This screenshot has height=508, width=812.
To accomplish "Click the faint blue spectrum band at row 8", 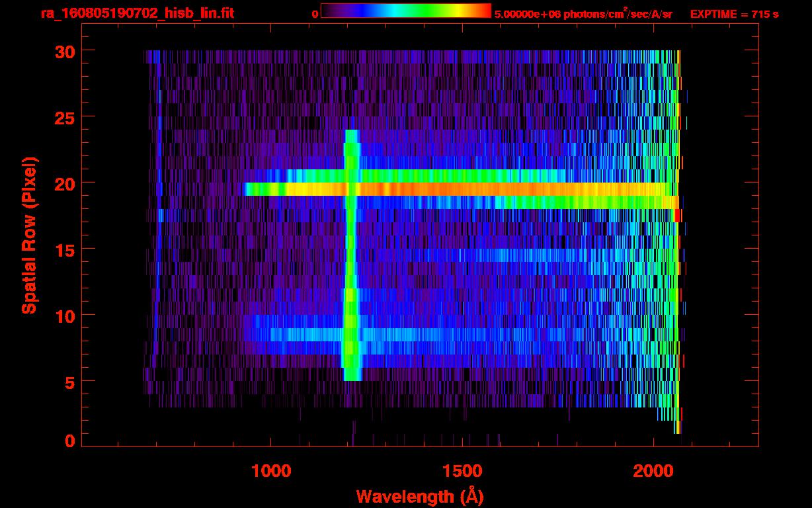I will pyautogui.click(x=423, y=335).
